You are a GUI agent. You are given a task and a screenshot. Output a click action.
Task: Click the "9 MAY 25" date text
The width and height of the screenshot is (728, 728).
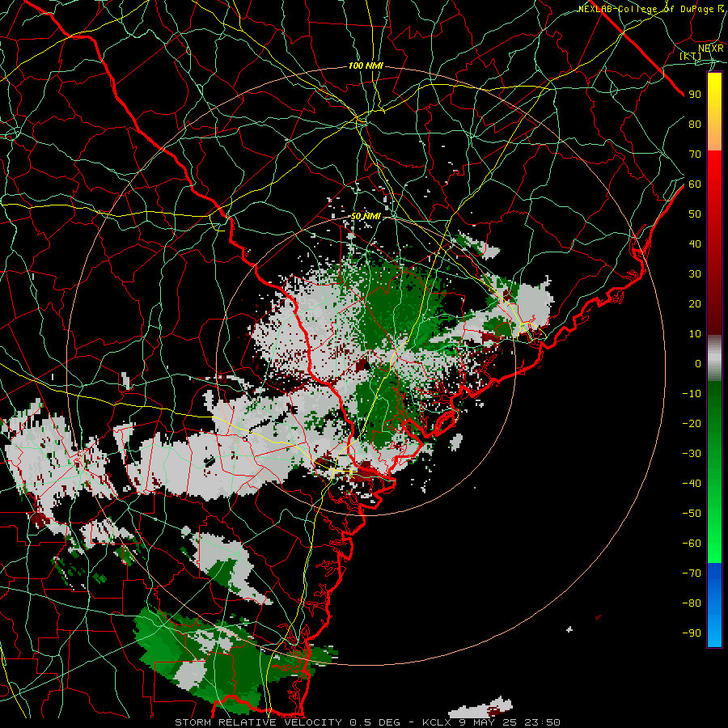coord(489,722)
